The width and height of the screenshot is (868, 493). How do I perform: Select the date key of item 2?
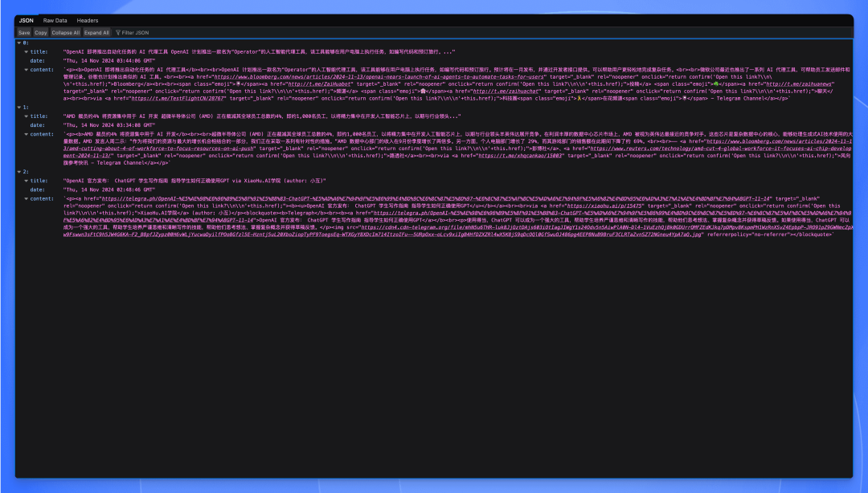37,189
